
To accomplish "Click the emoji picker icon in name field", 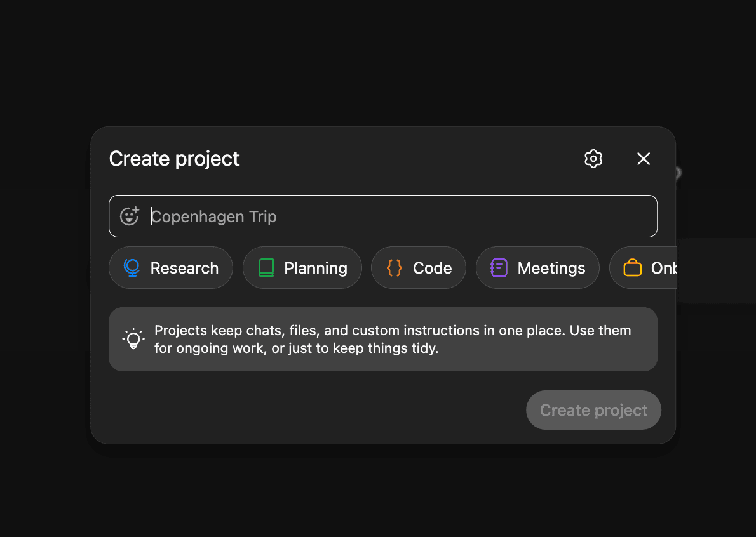I will (130, 216).
